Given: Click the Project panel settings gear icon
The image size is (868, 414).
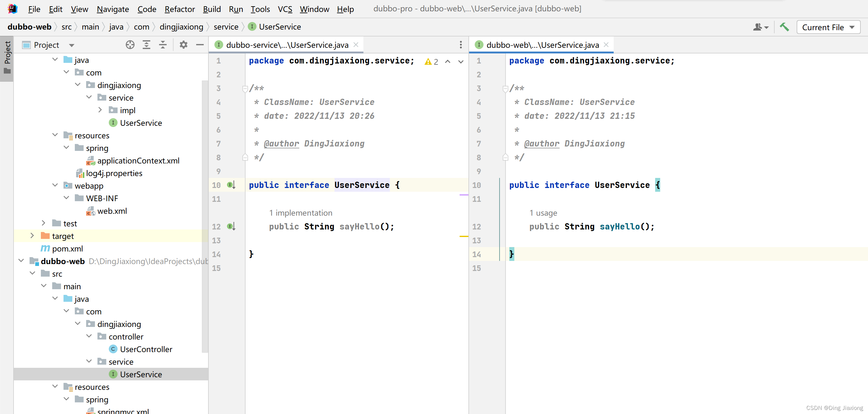Looking at the screenshot, I should (183, 45).
